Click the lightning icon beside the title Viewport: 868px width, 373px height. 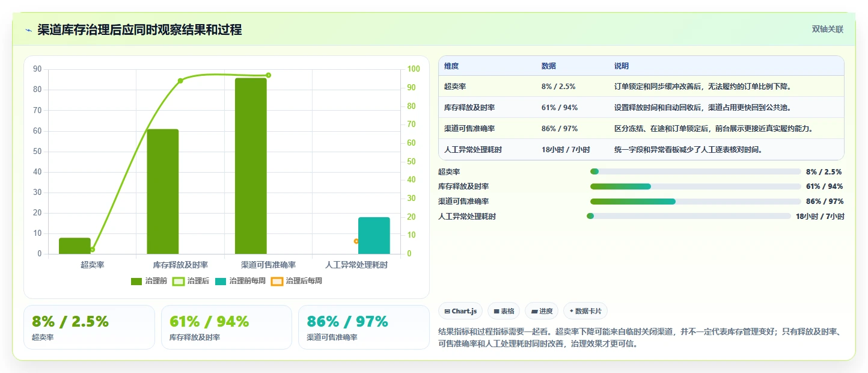(x=28, y=29)
